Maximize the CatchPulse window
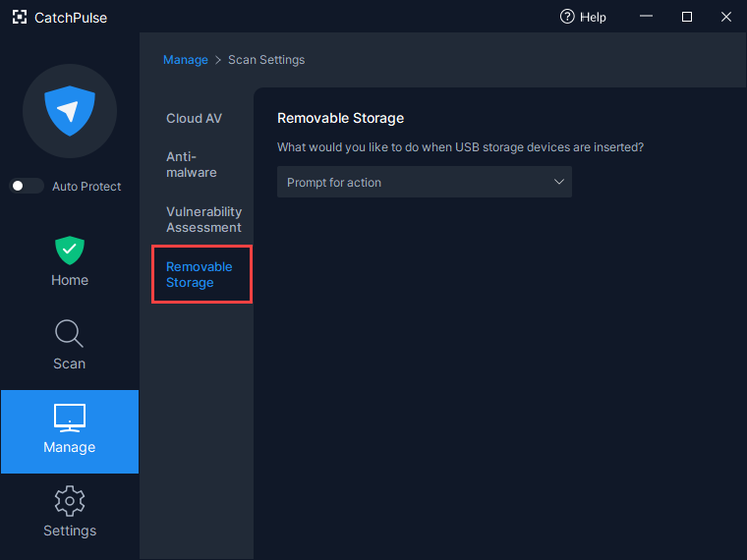Viewport: 747px width, 560px height. pyautogui.click(x=687, y=17)
